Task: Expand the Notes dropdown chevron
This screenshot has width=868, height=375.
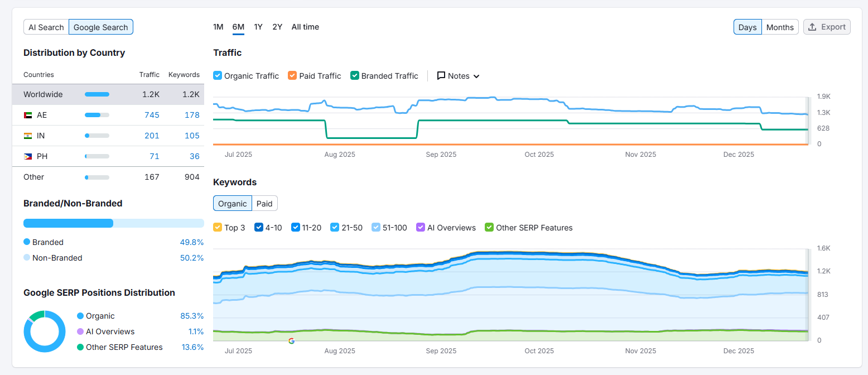Action: pos(476,76)
